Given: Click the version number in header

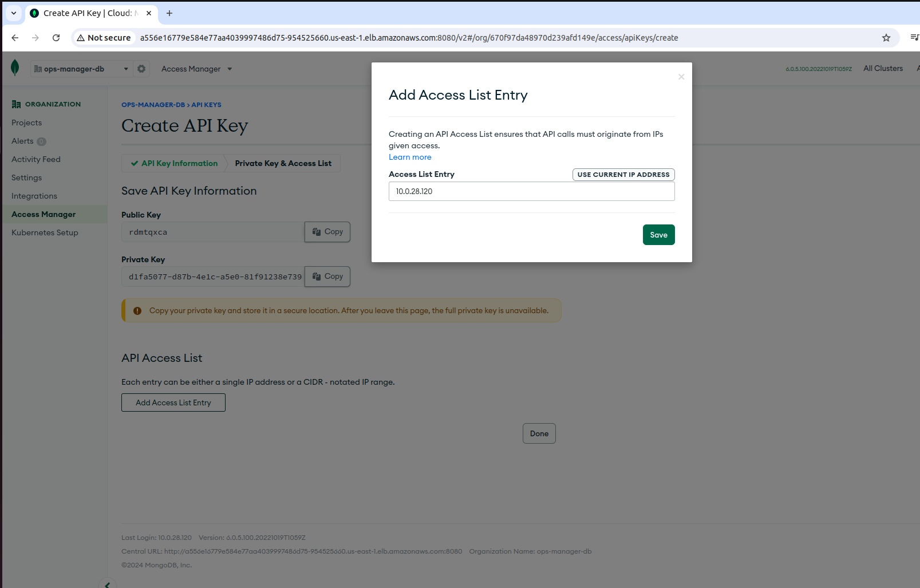Looking at the screenshot, I should point(819,69).
